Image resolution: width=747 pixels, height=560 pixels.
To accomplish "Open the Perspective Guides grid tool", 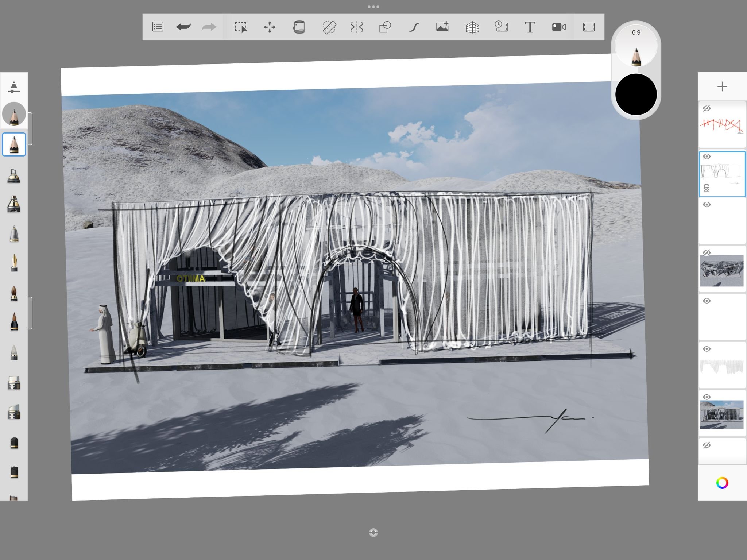I will point(472,27).
